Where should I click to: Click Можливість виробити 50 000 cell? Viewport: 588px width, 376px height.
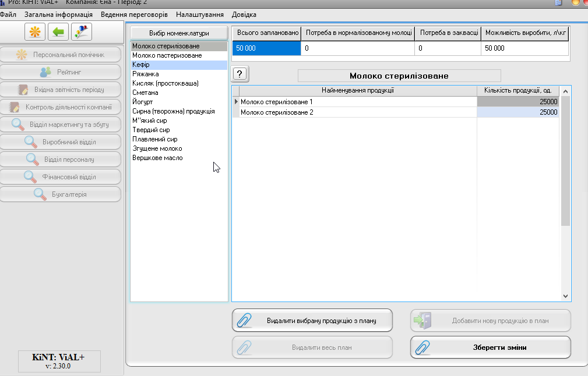[x=525, y=48]
